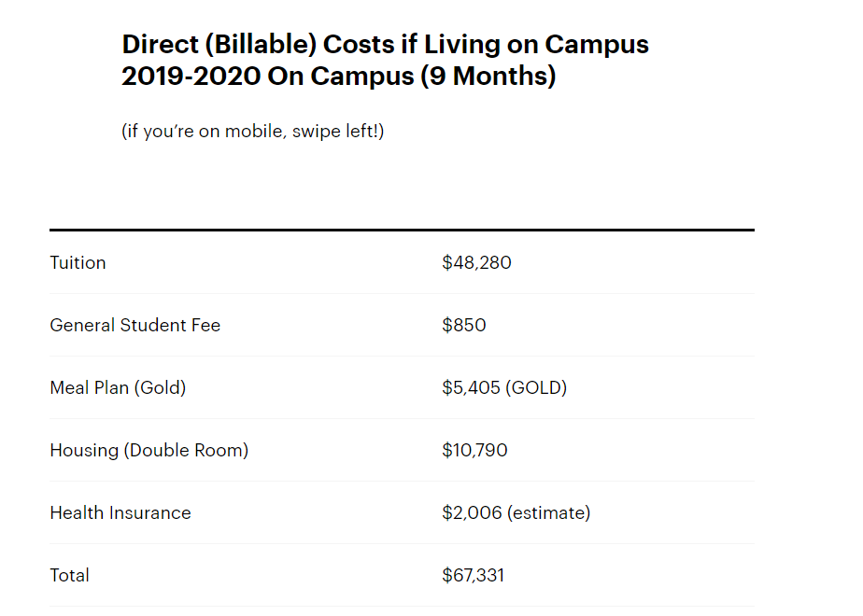Click the $850 fee amount
The width and height of the screenshot is (863, 616).
464,325
